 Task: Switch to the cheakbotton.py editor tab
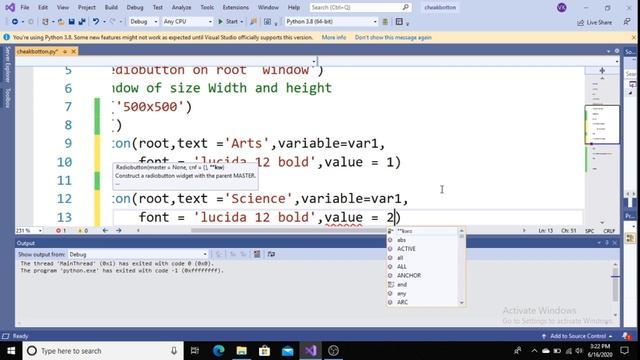38,51
